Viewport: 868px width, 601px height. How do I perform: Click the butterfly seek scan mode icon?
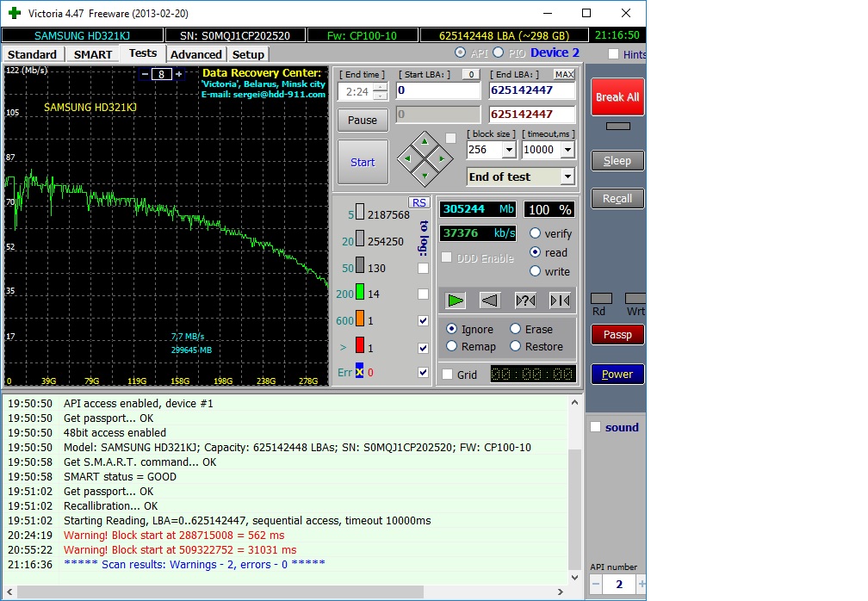tap(560, 300)
